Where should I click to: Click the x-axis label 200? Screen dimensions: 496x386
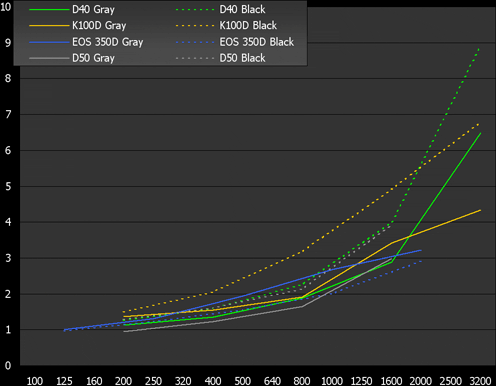click(x=124, y=381)
